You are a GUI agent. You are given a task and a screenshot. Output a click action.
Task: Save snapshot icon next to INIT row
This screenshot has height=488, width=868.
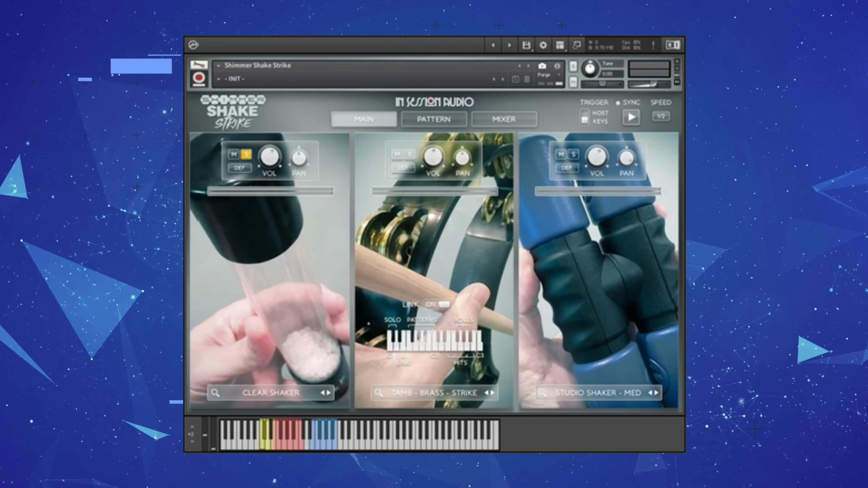coord(515,79)
